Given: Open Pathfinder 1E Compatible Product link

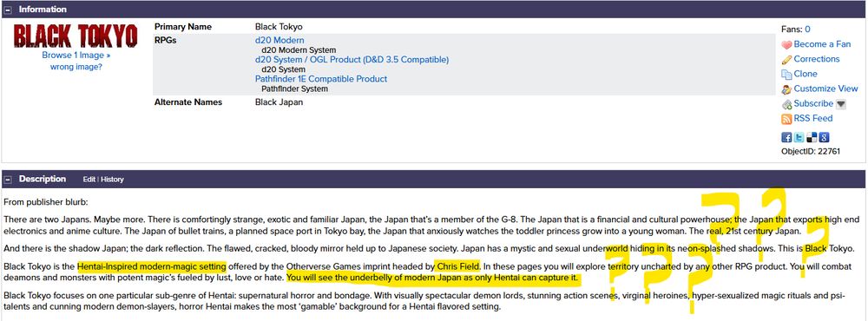Looking at the screenshot, I should [321, 79].
